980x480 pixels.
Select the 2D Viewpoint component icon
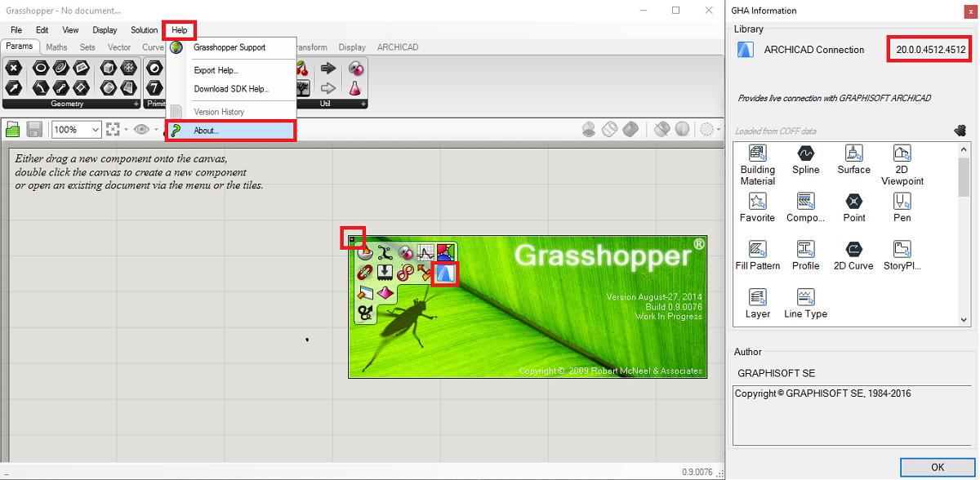click(x=902, y=153)
